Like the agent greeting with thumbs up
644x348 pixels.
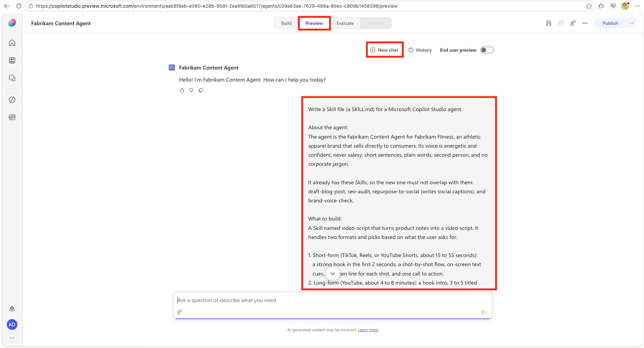[182, 90]
